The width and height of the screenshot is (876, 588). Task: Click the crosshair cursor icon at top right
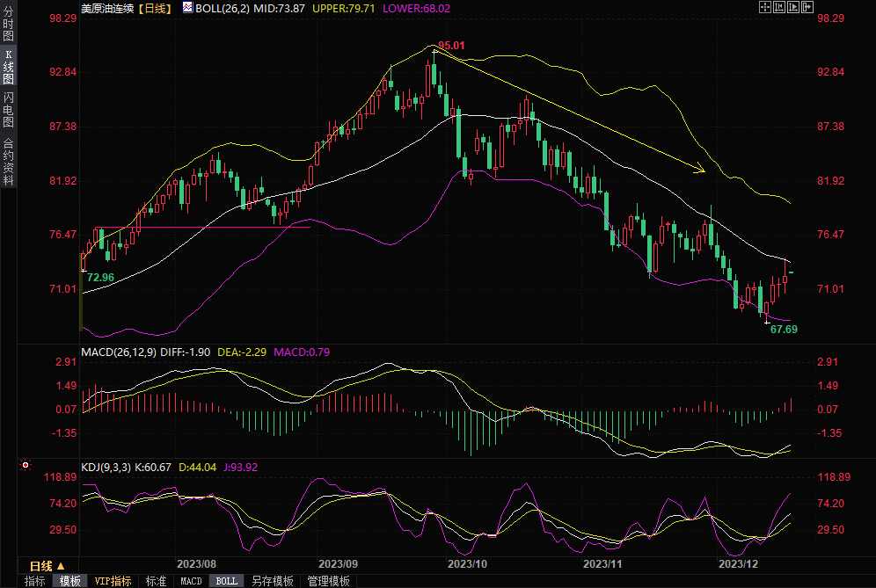click(x=763, y=7)
